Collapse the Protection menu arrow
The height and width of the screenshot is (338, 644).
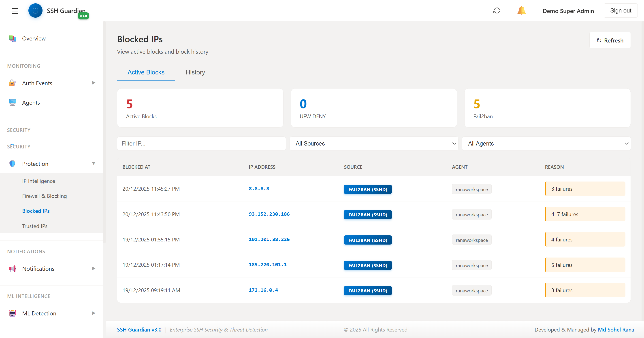pyautogui.click(x=94, y=163)
